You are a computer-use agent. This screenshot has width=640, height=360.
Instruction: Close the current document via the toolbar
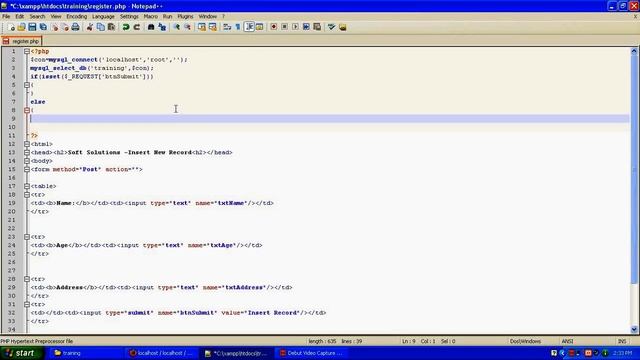pos(54,27)
